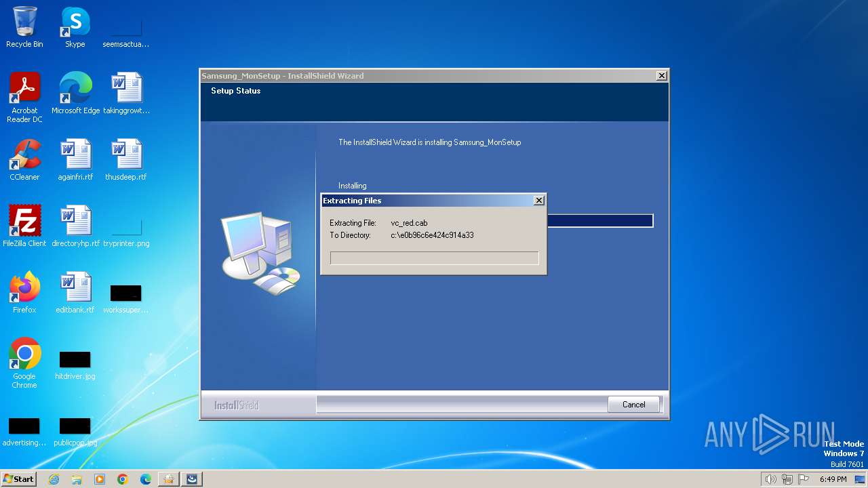Select the takinggrowt... Word document icon
The width and height of the screenshot is (868, 488).
[x=126, y=94]
